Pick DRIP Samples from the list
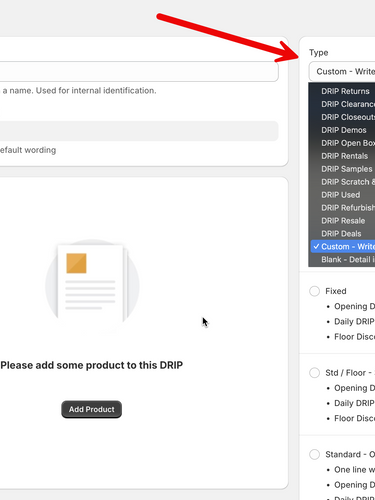 point(342,169)
